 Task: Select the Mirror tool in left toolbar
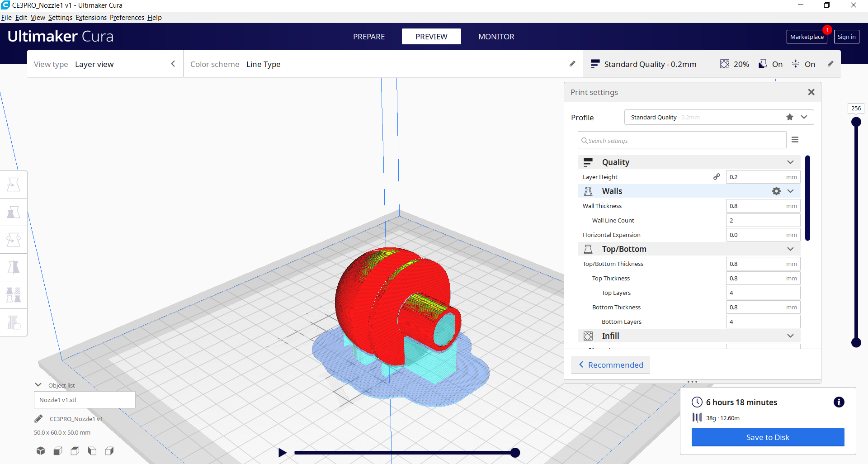14,267
